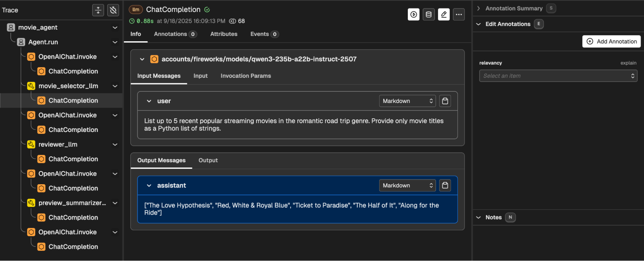Image resolution: width=644 pixels, height=261 pixels.
Task: Select the reviewer_llm trace item
Action: point(58,145)
